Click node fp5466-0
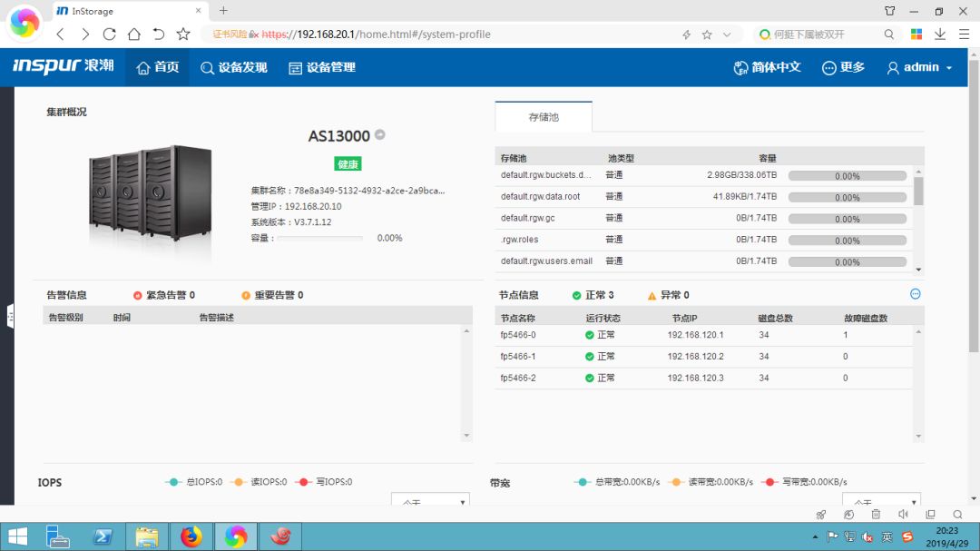980x551 pixels. tap(518, 335)
